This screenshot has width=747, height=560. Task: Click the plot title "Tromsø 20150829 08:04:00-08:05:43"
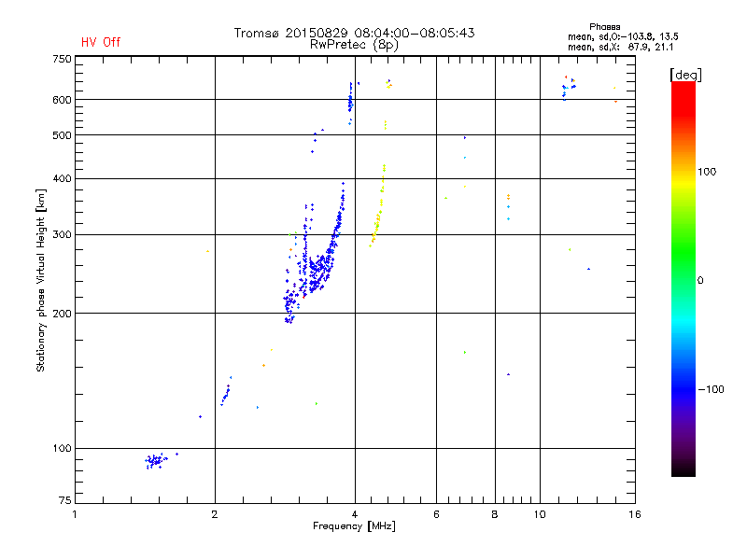tap(354, 33)
